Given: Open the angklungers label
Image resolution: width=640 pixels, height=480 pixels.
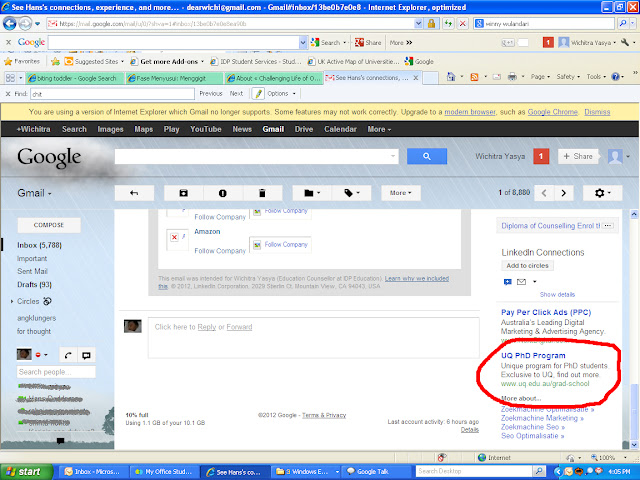Looking at the screenshot, I should 37,318.
